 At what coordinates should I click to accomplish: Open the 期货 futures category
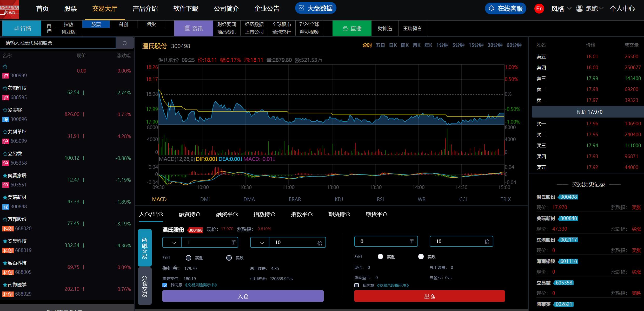151,24
